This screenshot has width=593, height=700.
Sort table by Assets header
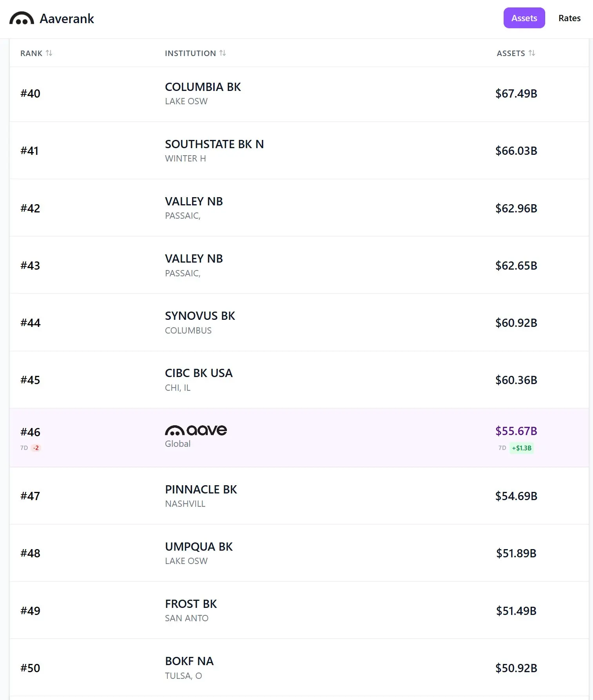(x=511, y=53)
